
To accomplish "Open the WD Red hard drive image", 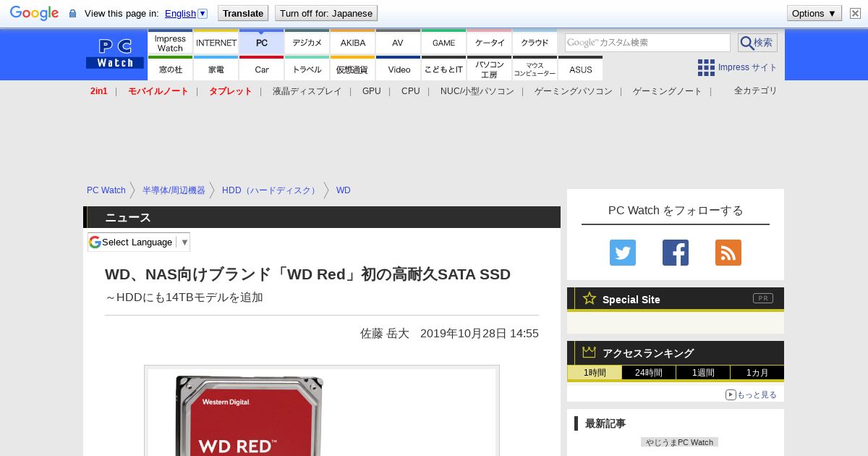I will coord(322,411).
